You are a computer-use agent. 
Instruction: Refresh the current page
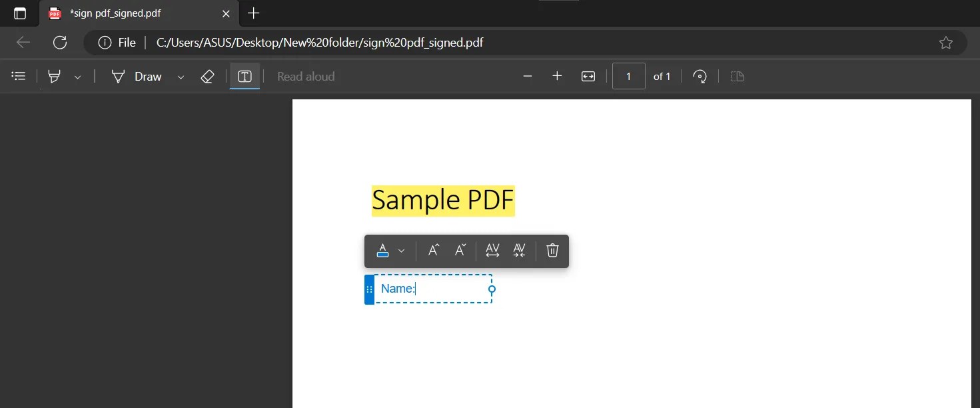click(60, 42)
